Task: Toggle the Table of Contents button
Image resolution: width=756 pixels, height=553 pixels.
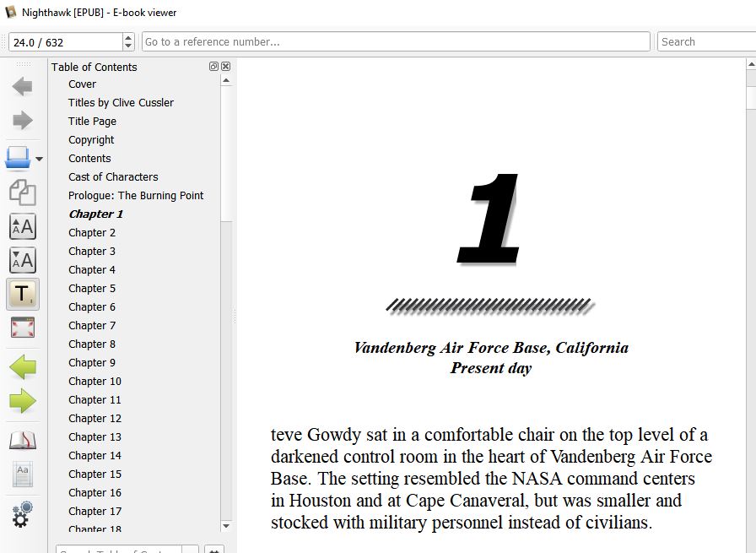Action: [x=22, y=294]
